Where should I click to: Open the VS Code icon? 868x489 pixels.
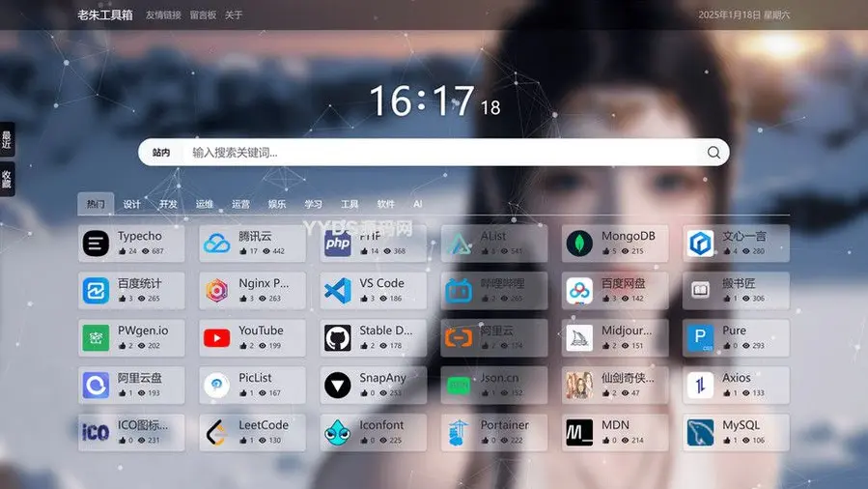coord(338,291)
